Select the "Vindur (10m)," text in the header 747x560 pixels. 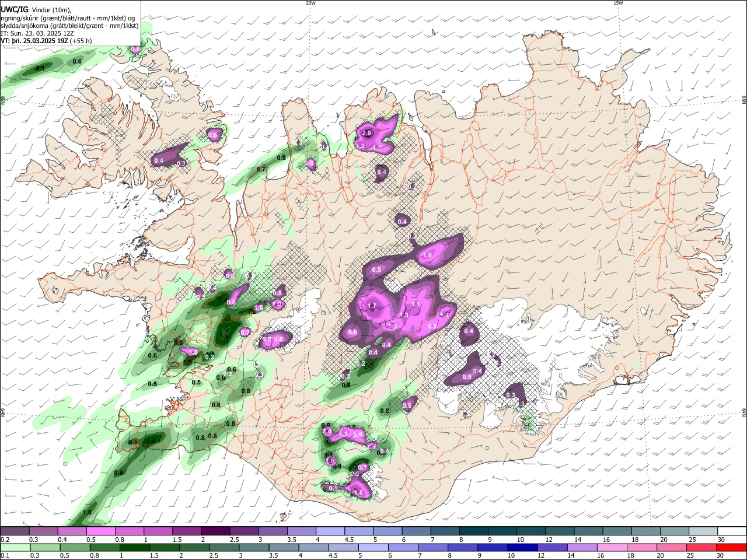pyautogui.click(x=52, y=10)
